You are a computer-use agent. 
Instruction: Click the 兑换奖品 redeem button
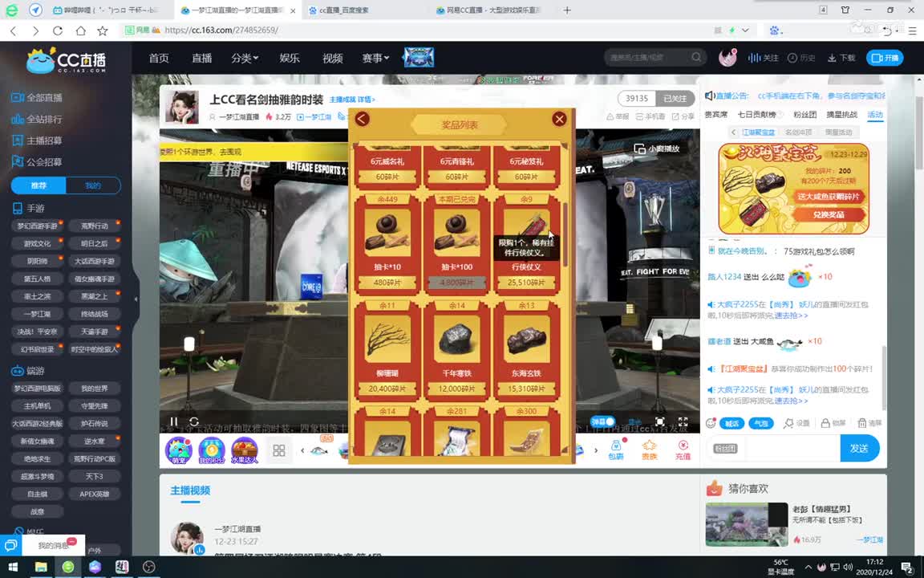[x=829, y=214]
